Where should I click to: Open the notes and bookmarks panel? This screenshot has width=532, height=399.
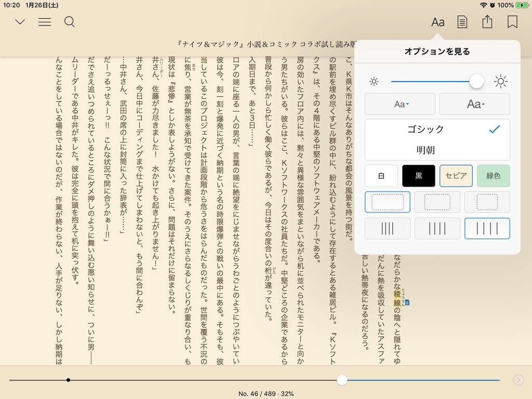[462, 21]
